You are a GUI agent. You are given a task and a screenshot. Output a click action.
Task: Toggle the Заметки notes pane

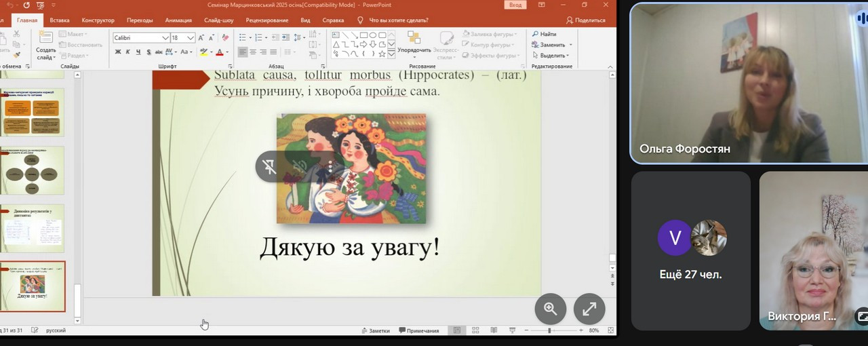(x=376, y=330)
